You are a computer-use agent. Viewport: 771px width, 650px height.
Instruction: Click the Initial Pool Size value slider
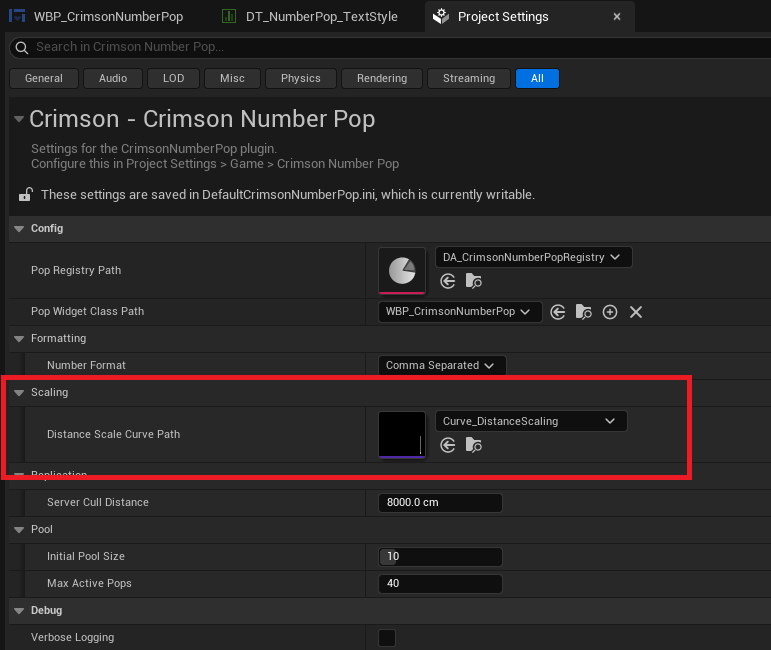pos(440,557)
